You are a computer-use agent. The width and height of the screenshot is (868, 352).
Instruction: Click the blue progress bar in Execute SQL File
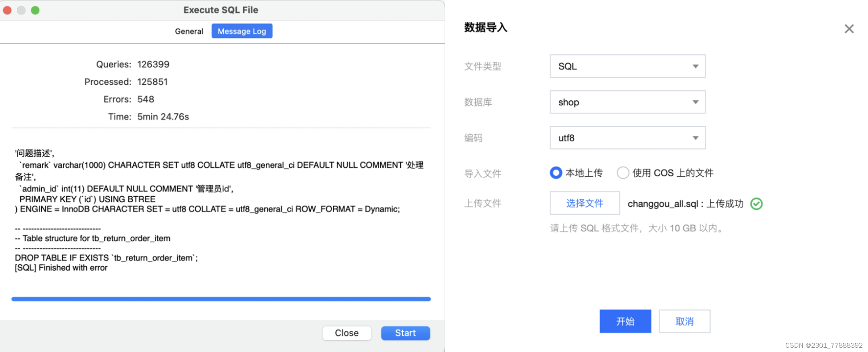(x=221, y=299)
